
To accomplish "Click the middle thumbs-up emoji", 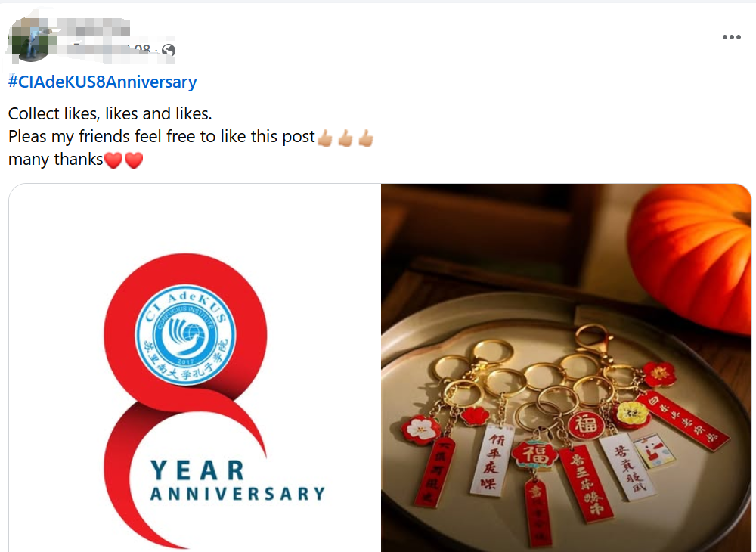I will pyautogui.click(x=345, y=138).
